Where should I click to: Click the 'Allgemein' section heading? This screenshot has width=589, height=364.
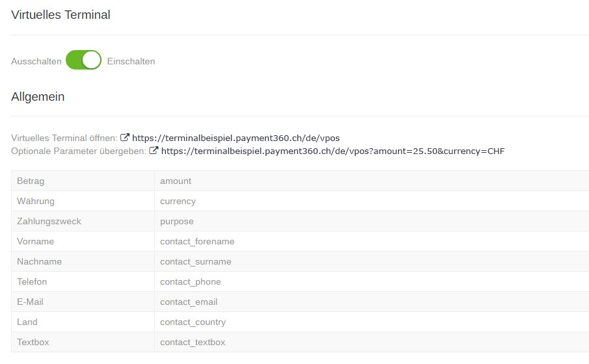[38, 97]
